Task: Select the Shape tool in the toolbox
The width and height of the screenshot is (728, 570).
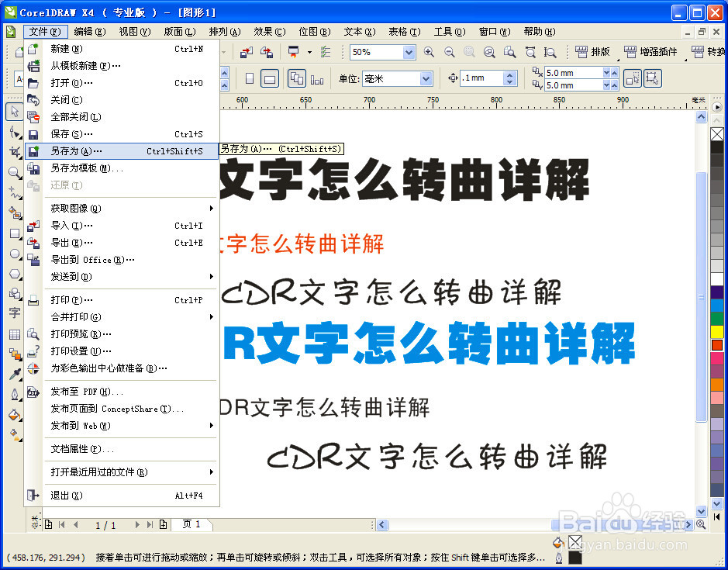Action: pyautogui.click(x=15, y=133)
